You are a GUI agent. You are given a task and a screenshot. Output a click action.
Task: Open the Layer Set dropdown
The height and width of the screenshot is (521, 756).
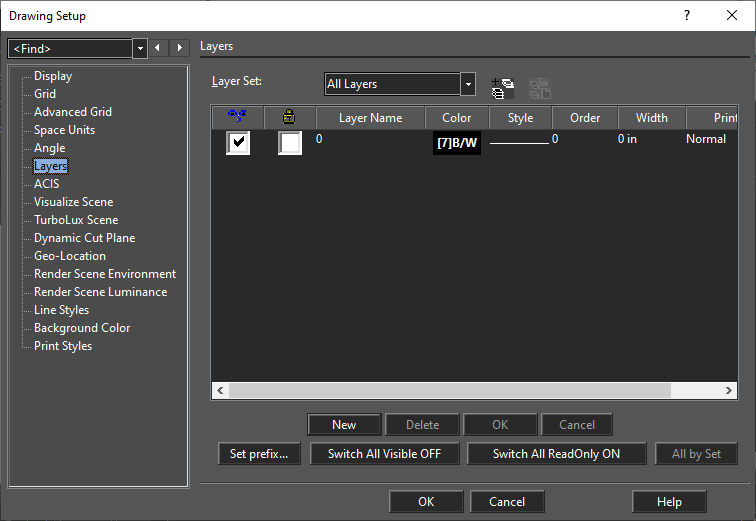point(468,84)
